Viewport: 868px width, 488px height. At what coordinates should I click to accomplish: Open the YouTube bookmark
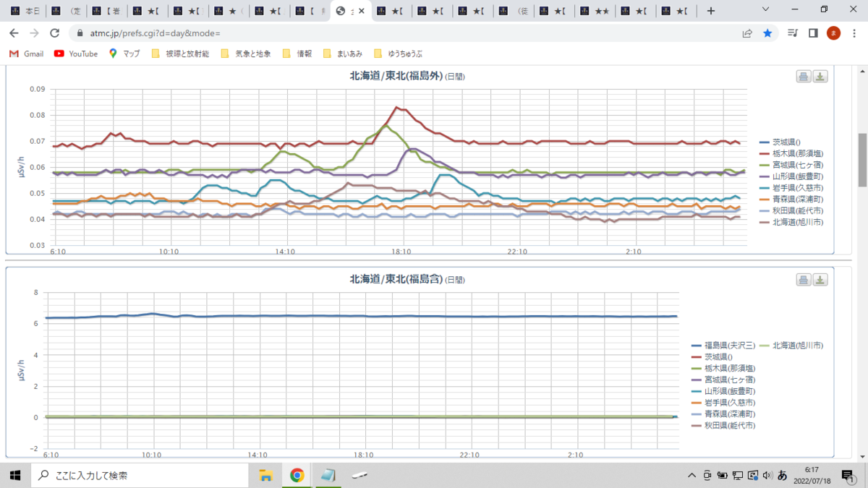pos(76,53)
